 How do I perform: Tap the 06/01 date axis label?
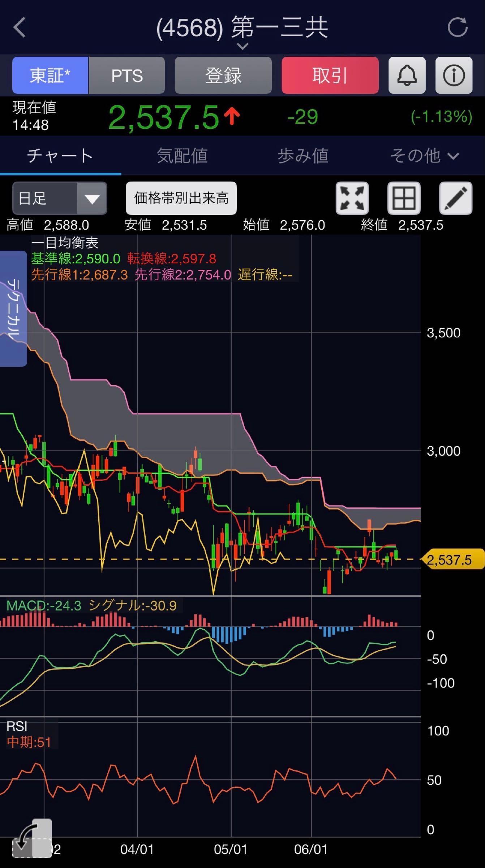[311, 850]
